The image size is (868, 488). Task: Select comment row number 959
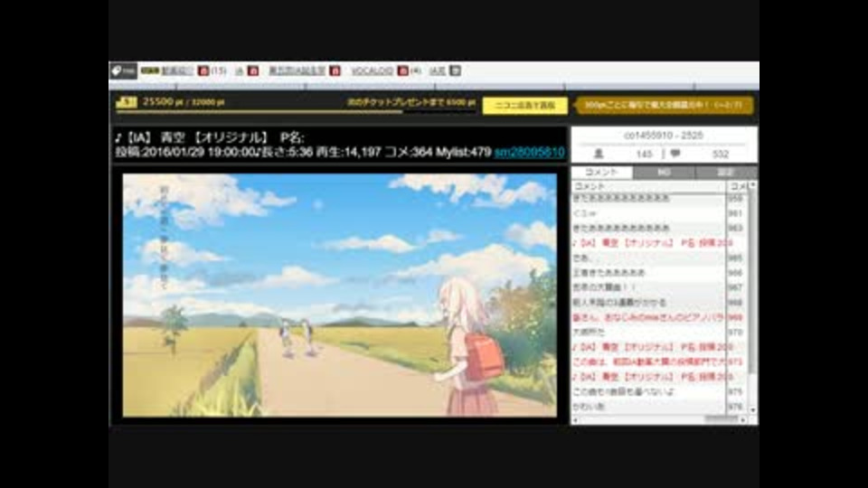[659, 198]
